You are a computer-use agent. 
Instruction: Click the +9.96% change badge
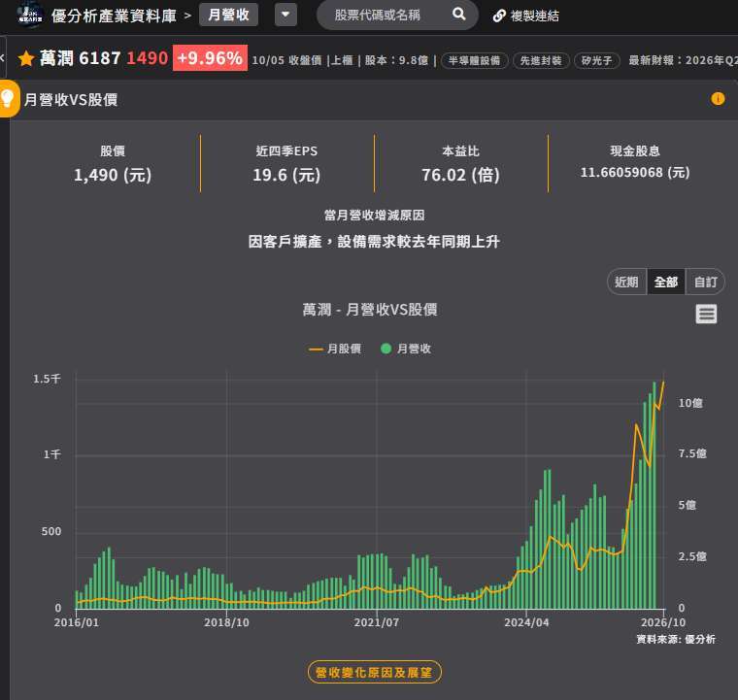[x=210, y=58]
